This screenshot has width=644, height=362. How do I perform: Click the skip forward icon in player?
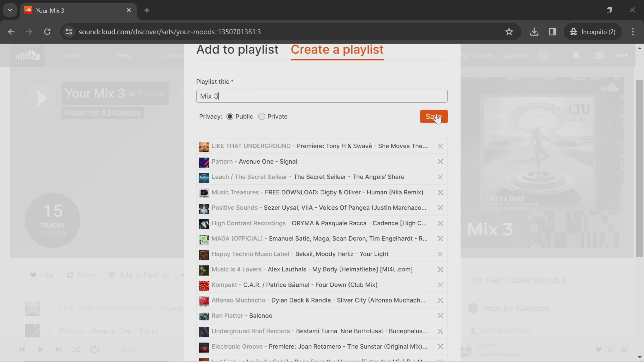(58, 349)
